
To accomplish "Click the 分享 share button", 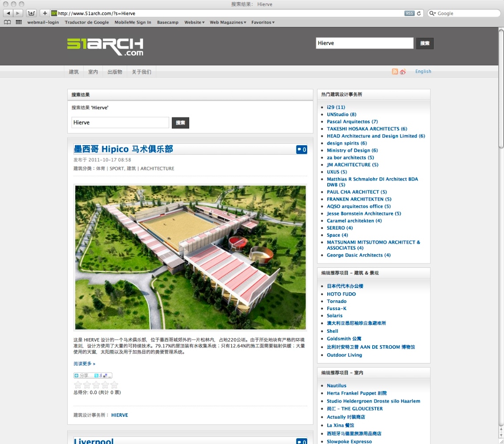I will 93,375.
